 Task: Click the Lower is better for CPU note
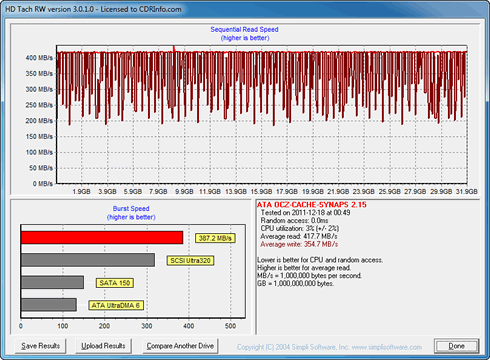click(x=320, y=260)
